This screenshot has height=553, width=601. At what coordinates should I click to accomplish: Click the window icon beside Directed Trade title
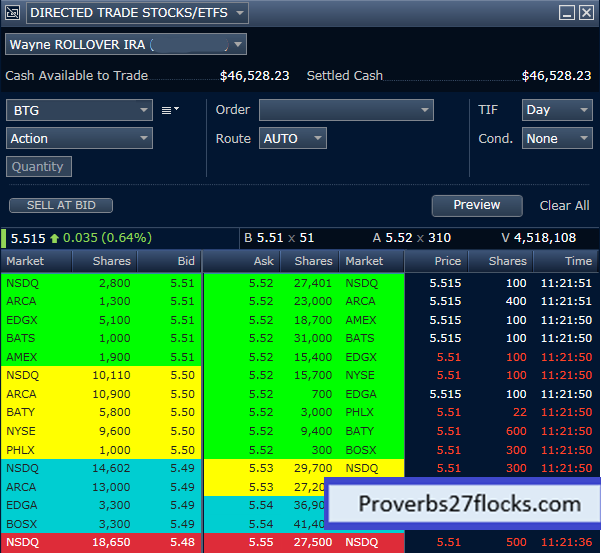tap(14, 13)
